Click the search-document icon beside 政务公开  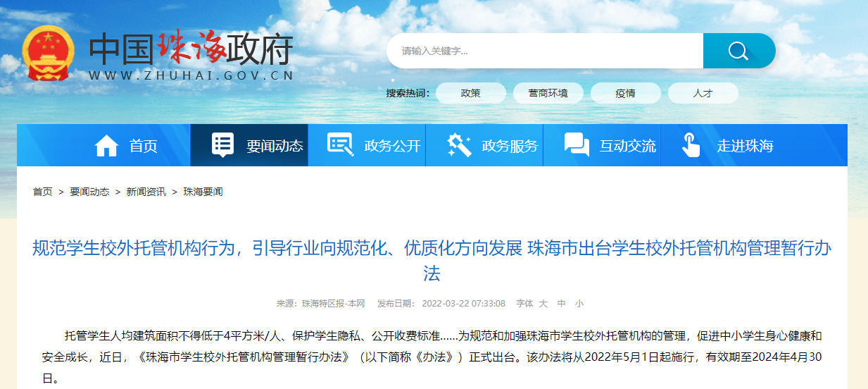tap(341, 145)
